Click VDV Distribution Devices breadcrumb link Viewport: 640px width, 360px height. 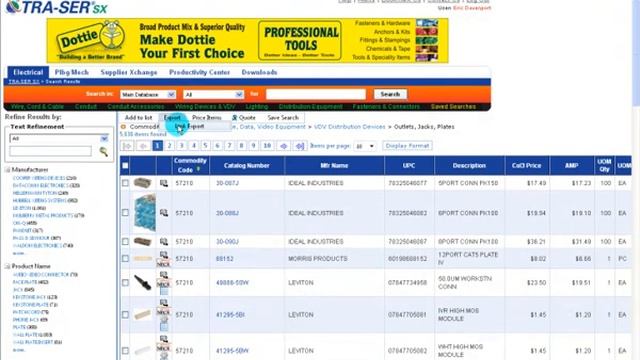pos(349,127)
